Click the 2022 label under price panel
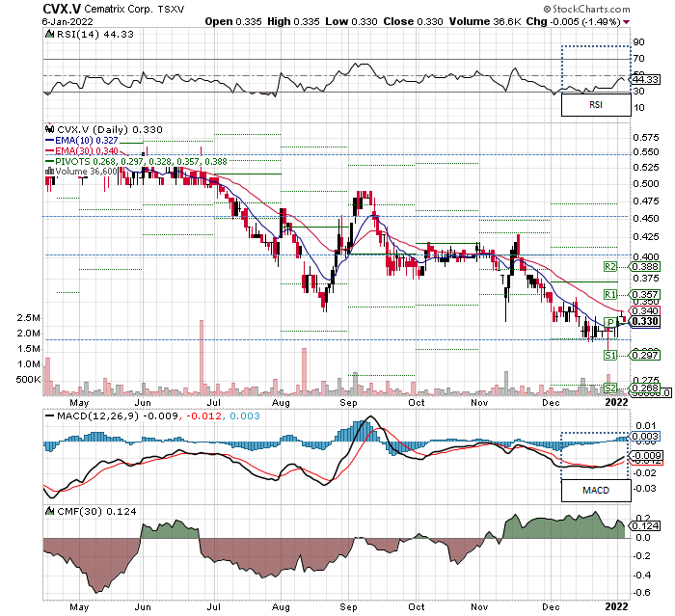Viewport: 675px width, 616px height. click(616, 402)
